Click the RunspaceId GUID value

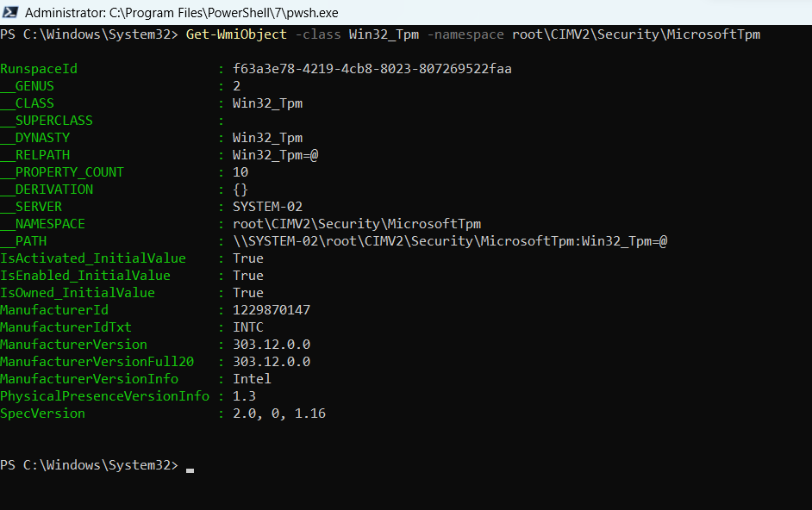pos(372,69)
